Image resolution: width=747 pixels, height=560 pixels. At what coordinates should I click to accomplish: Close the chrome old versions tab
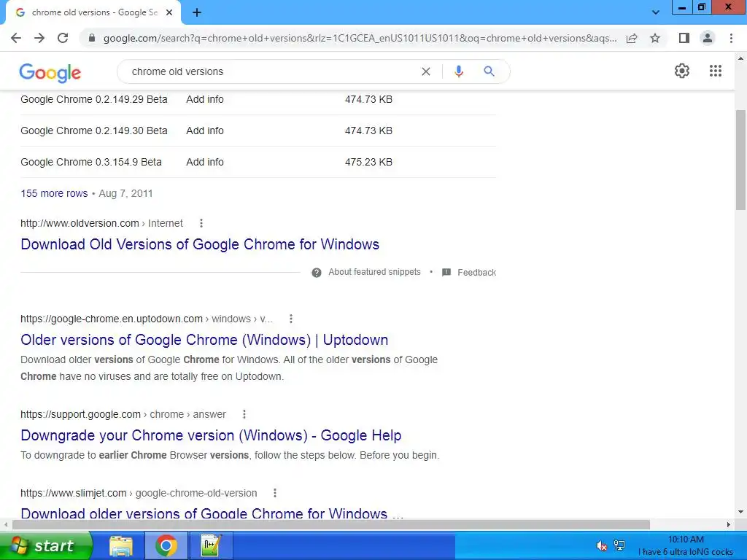click(x=169, y=12)
